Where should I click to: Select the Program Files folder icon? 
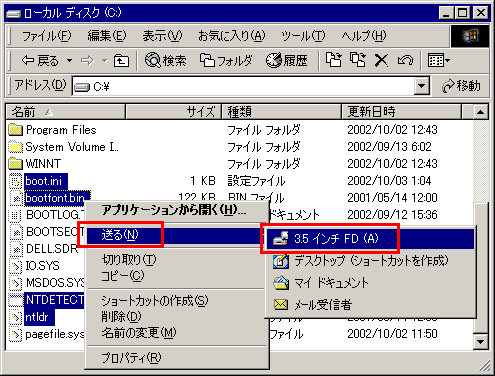(x=15, y=130)
